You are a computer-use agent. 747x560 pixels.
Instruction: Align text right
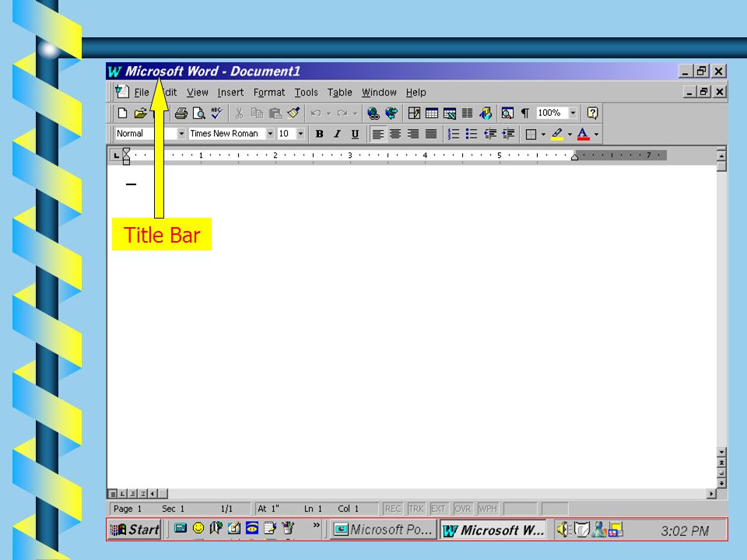(413, 135)
